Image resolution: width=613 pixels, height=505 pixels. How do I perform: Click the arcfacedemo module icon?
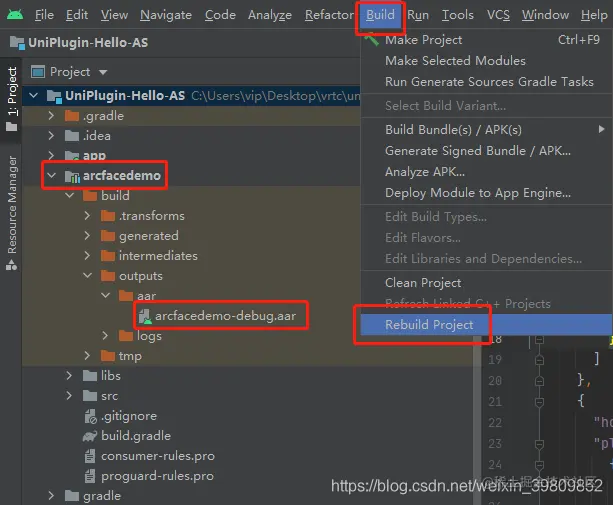tap(72, 176)
